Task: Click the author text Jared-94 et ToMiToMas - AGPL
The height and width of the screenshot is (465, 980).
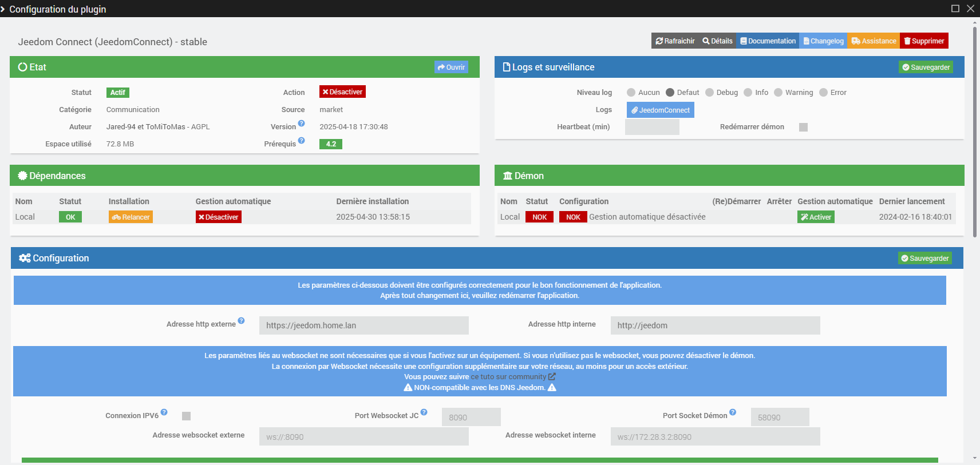Action: click(x=158, y=127)
